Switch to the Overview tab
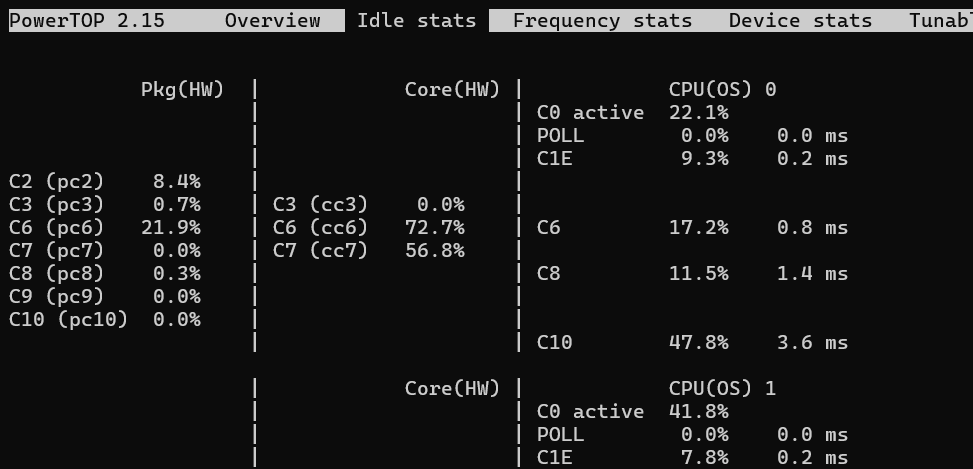 coord(272,20)
